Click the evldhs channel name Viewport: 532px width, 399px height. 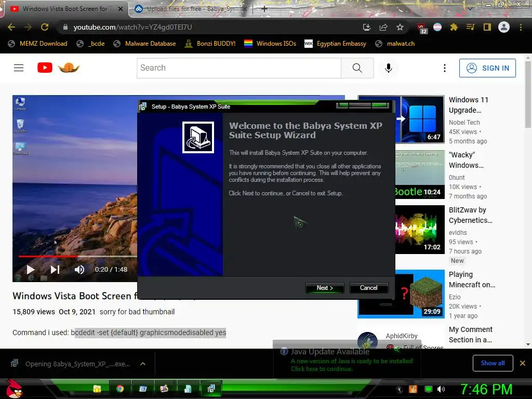[458, 233]
